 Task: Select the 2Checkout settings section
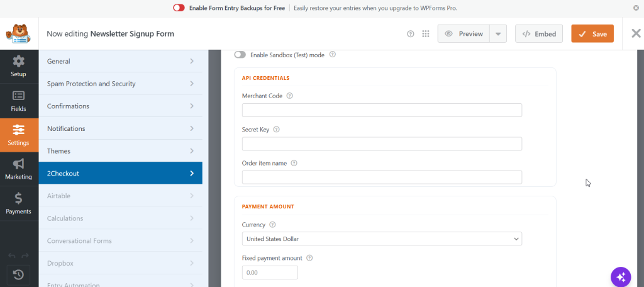[120, 173]
